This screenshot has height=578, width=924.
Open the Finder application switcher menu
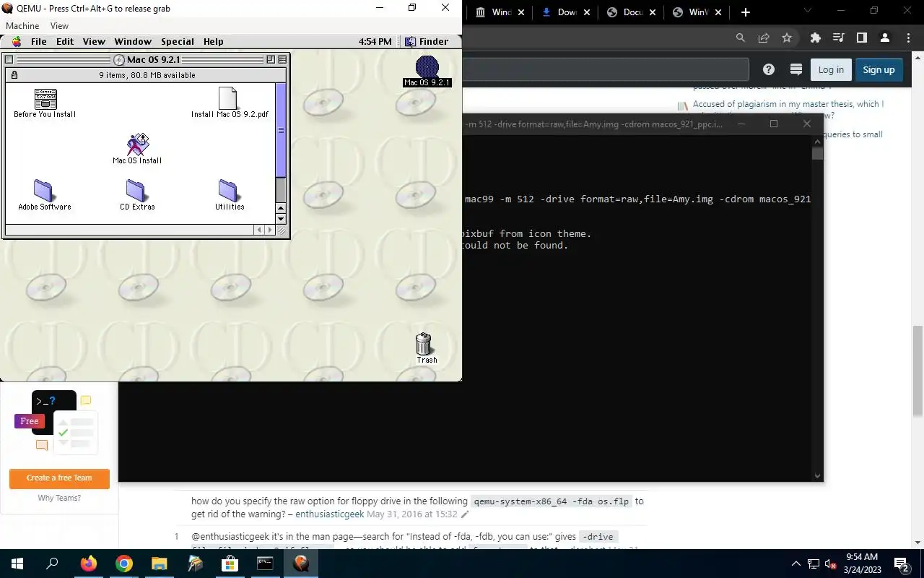[x=427, y=41]
